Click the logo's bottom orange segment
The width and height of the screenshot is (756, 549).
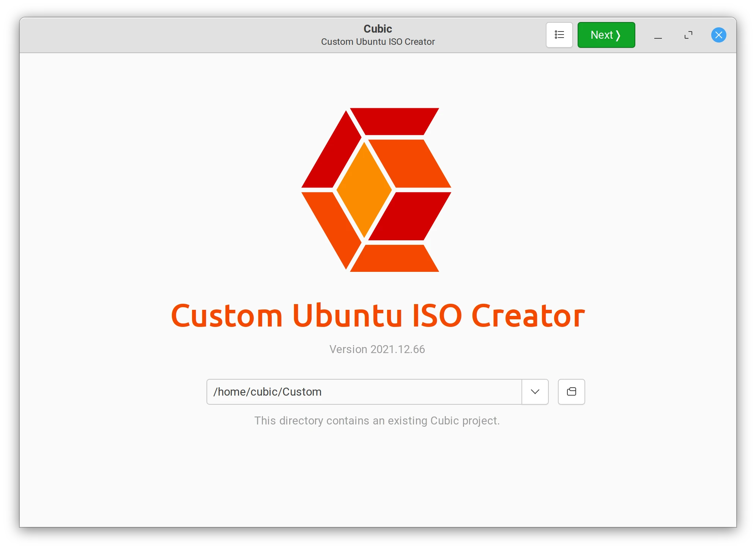[394, 259]
